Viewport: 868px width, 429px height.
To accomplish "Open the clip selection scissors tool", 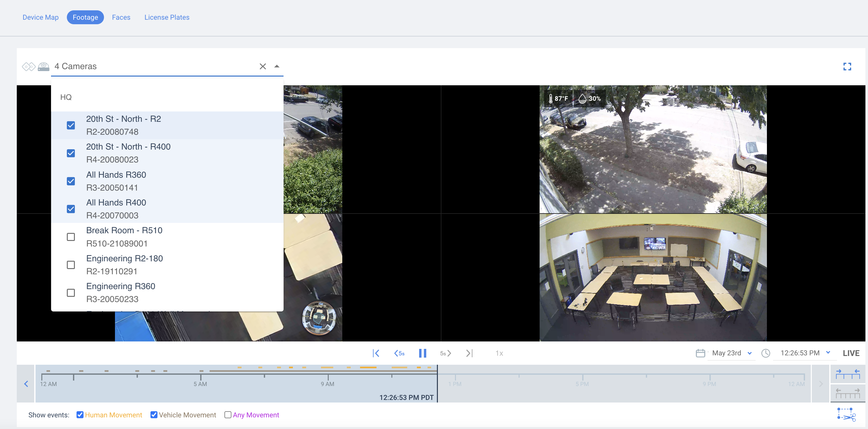I will click(846, 414).
